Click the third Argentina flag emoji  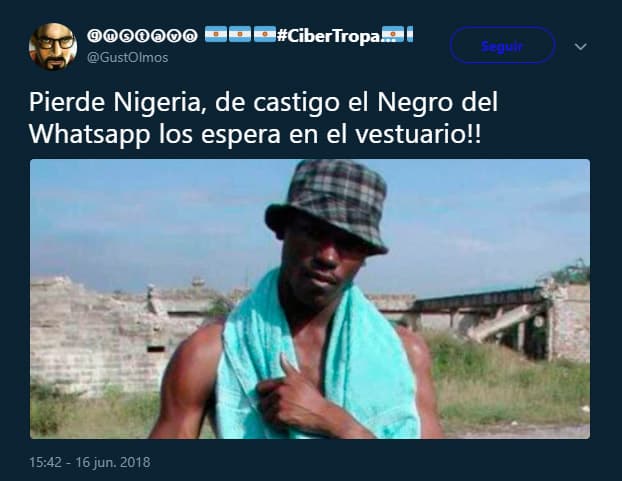pyautogui.click(x=265, y=34)
